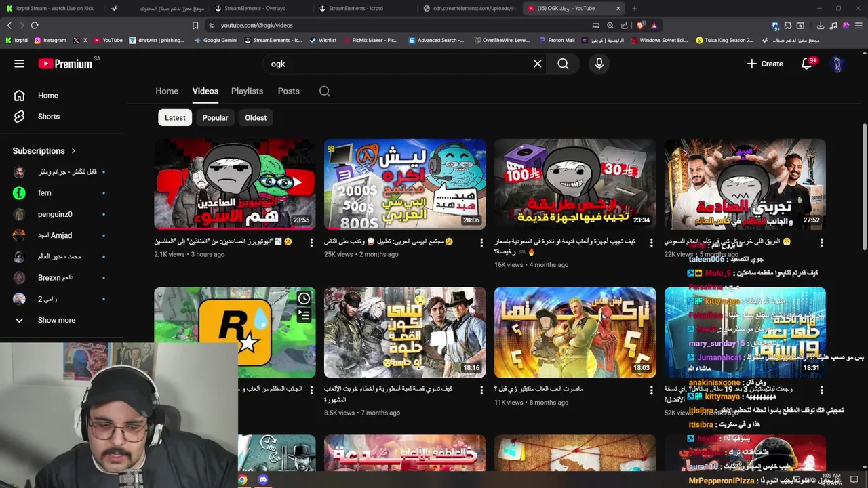
Task: Clear the search box with the X
Action: 537,64
